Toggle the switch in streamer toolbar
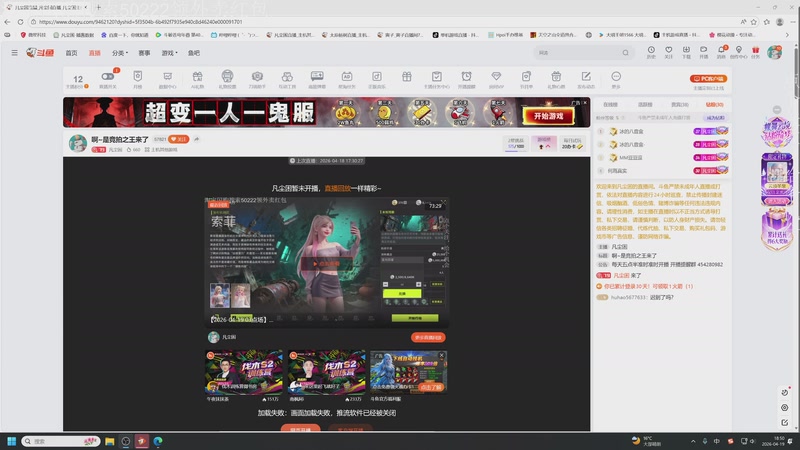 [x=108, y=77]
